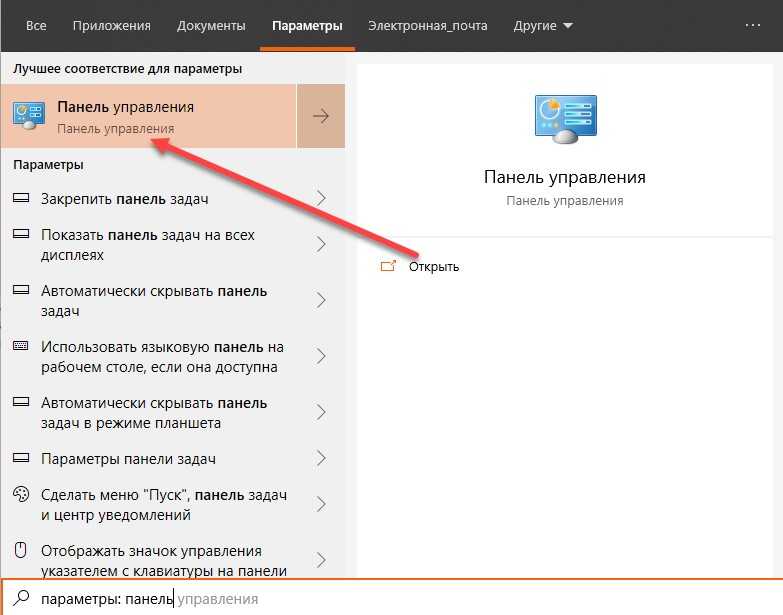The width and height of the screenshot is (783, 615).
Task: Expand chevron for Сделать меню "Пуск" result
Action: pyautogui.click(x=322, y=504)
